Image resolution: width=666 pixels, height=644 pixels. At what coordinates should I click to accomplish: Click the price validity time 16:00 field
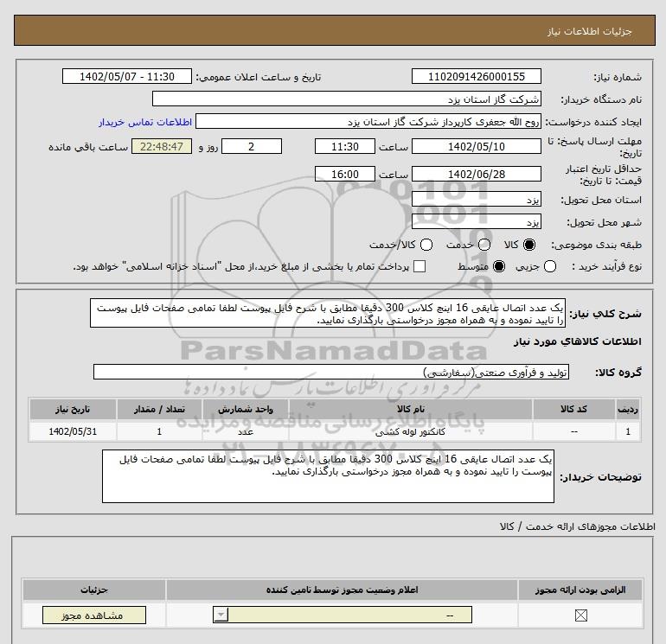point(345,174)
